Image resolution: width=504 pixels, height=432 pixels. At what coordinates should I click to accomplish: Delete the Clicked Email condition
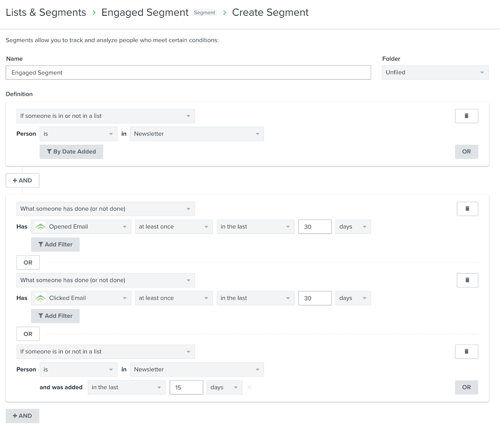click(x=467, y=280)
